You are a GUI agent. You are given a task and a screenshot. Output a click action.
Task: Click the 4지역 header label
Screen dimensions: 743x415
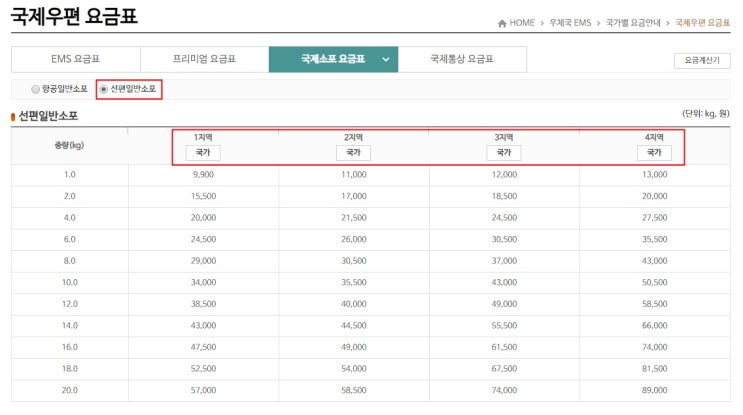[654, 137]
